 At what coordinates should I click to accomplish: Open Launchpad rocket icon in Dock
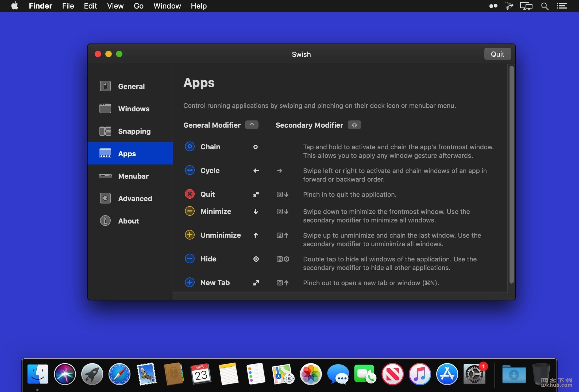click(92, 374)
